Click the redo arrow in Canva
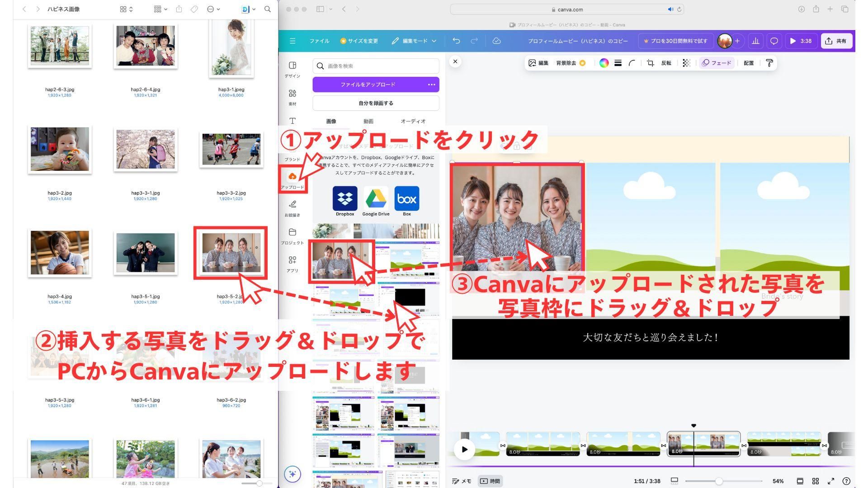 click(x=474, y=41)
